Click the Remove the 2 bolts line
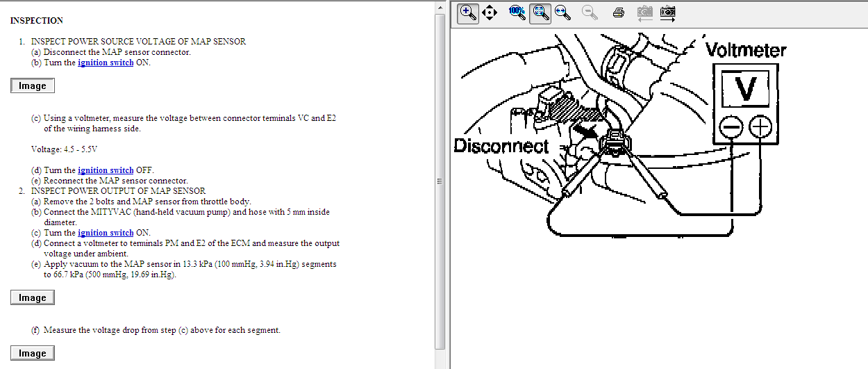868x369 pixels. (x=142, y=202)
